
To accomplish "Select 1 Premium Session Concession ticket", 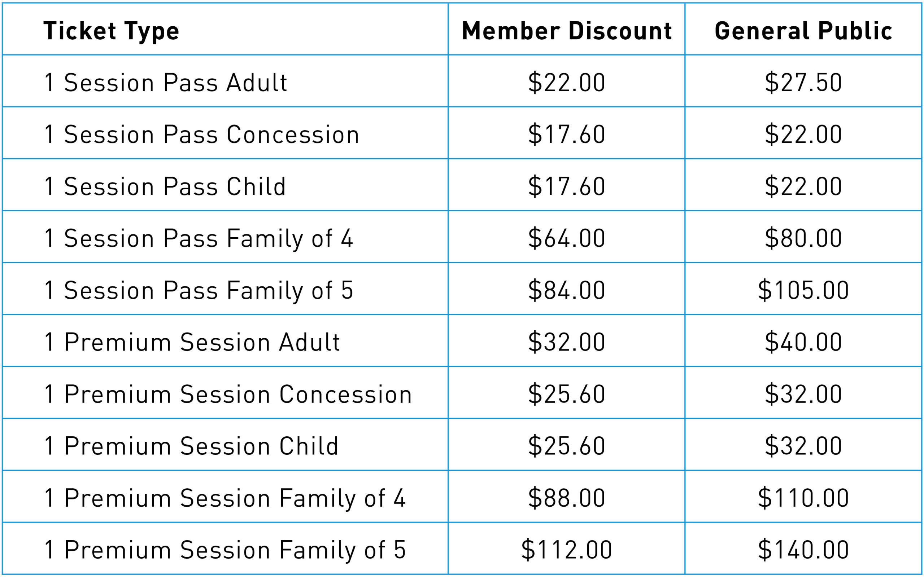I will click(x=228, y=394).
